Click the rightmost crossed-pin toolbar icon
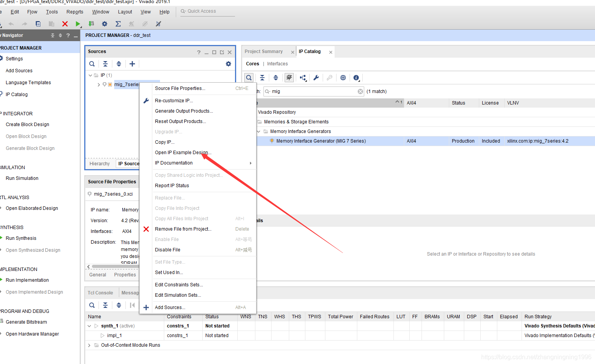 158,24
